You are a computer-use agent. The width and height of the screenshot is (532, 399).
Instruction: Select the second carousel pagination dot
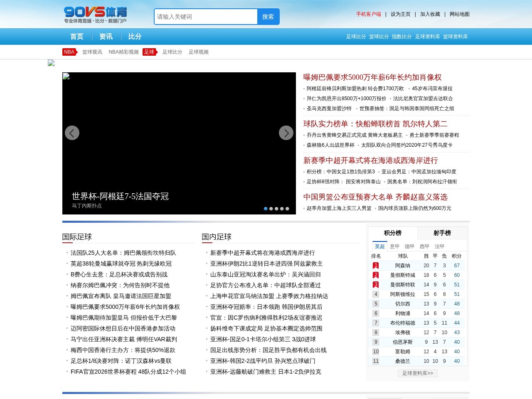tap(271, 209)
